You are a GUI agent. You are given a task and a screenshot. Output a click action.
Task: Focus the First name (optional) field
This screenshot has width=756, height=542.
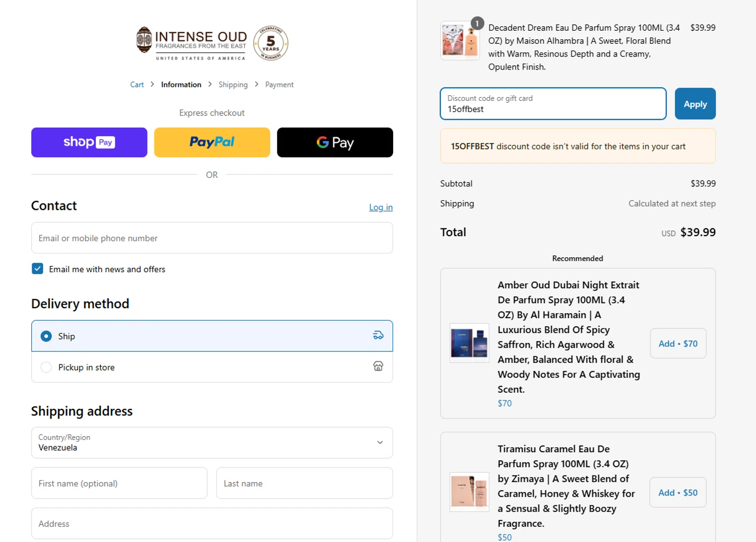[119, 483]
